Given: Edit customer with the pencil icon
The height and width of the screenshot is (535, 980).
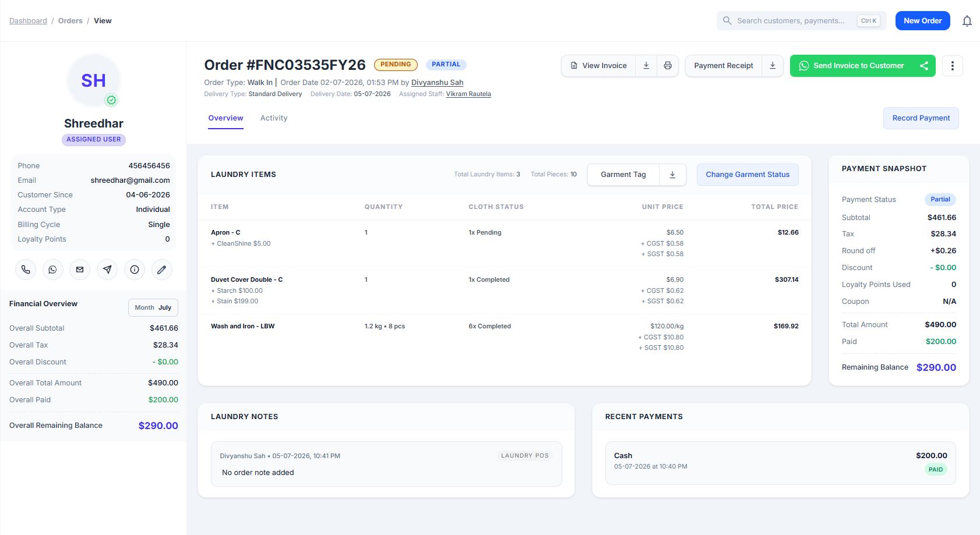Looking at the screenshot, I should (162, 270).
